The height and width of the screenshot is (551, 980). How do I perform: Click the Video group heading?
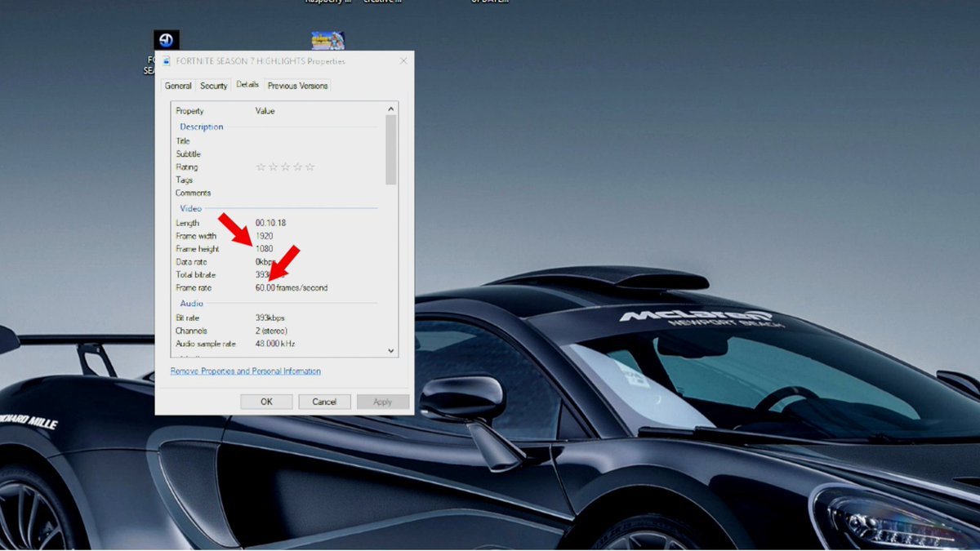(190, 209)
